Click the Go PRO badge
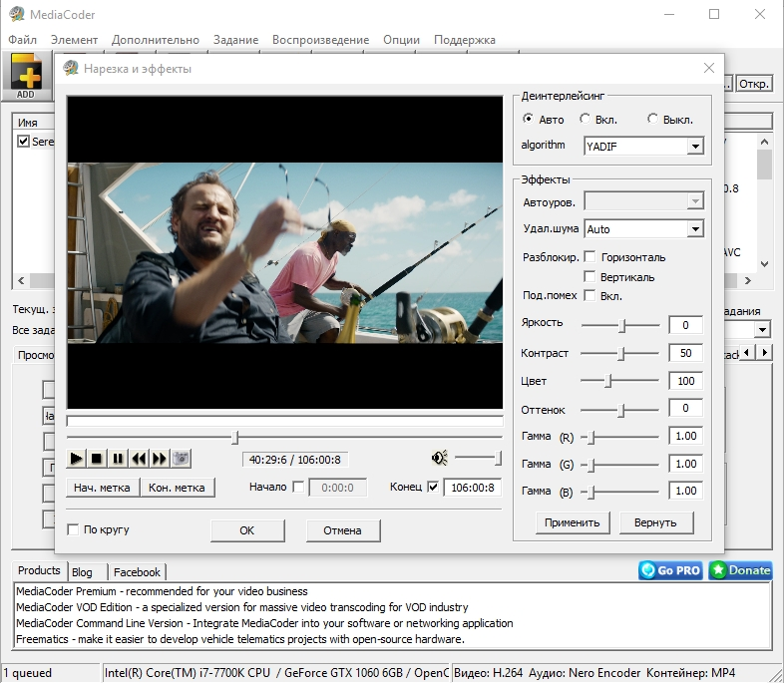 670,570
